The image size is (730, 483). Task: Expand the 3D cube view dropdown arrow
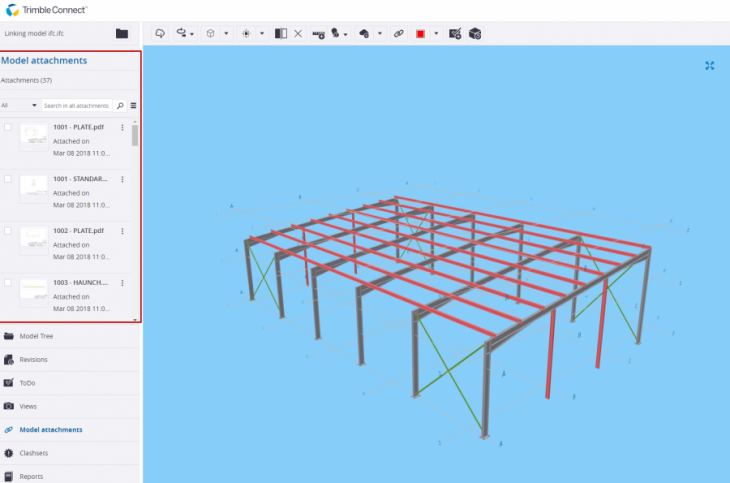coord(226,33)
